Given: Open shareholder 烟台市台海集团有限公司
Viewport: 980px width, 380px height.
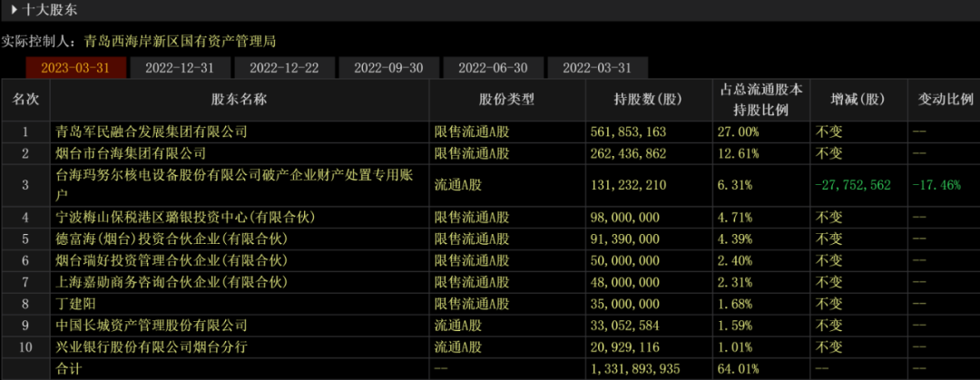Looking at the screenshot, I should tap(131, 153).
